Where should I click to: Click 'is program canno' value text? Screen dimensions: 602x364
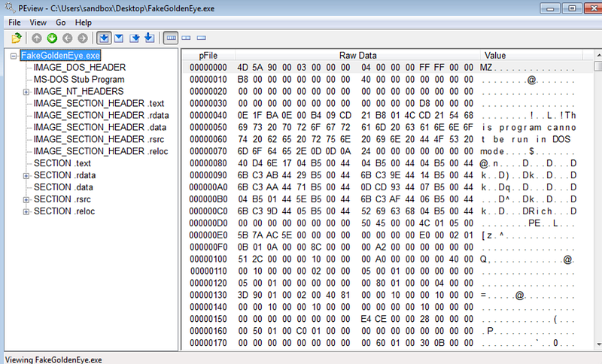[x=529, y=127]
